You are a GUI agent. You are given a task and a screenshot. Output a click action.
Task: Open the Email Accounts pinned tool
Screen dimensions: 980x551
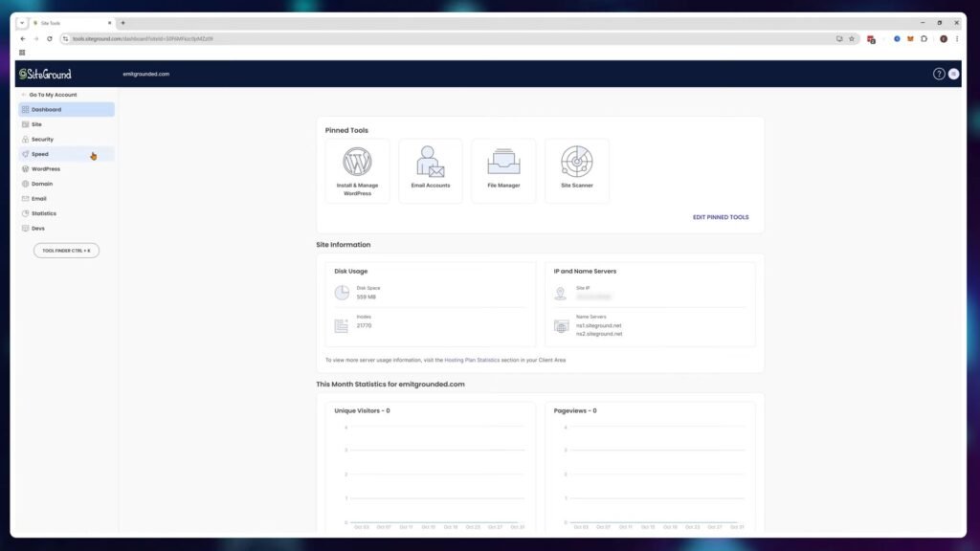(431, 170)
